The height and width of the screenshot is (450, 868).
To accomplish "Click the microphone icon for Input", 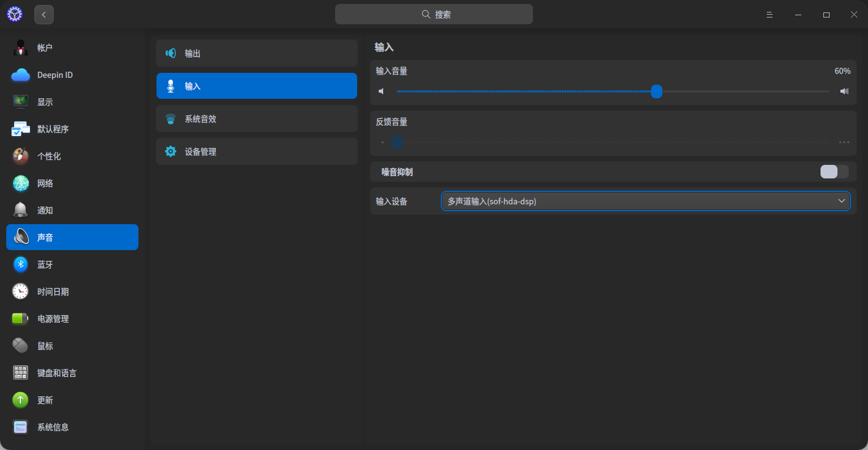I will 171,86.
